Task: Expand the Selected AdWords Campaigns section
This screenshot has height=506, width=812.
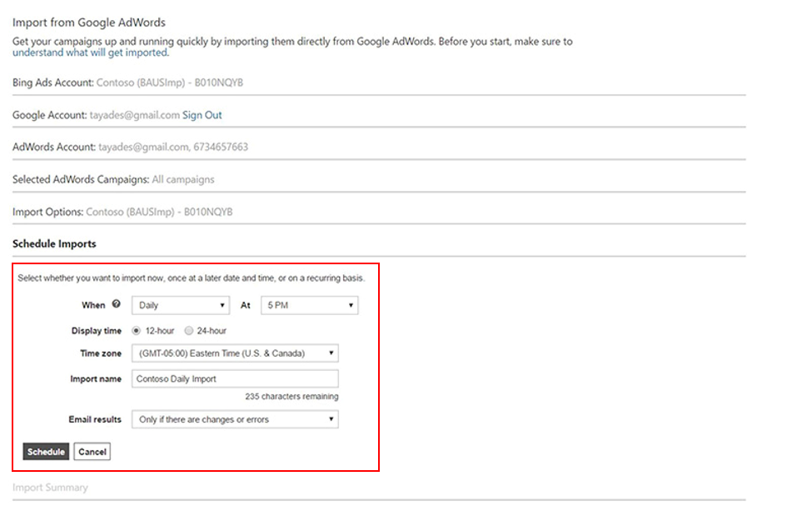Action: [x=379, y=179]
